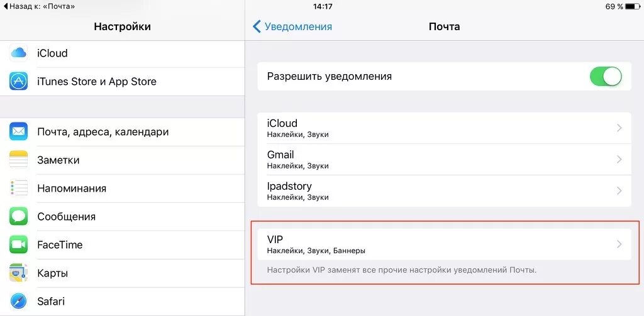
Task: Tap the back chevron icon beside Уведомления
Action: point(257,26)
